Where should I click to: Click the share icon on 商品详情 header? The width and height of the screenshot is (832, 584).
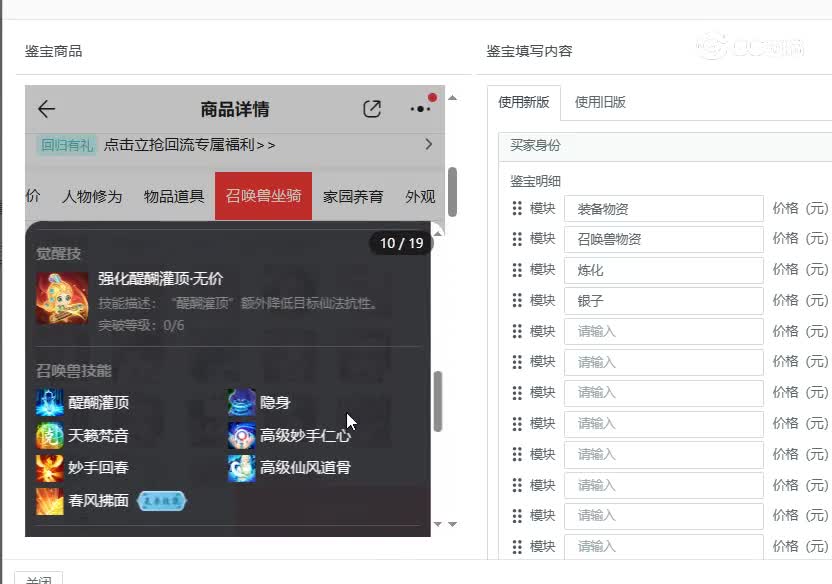[371, 109]
